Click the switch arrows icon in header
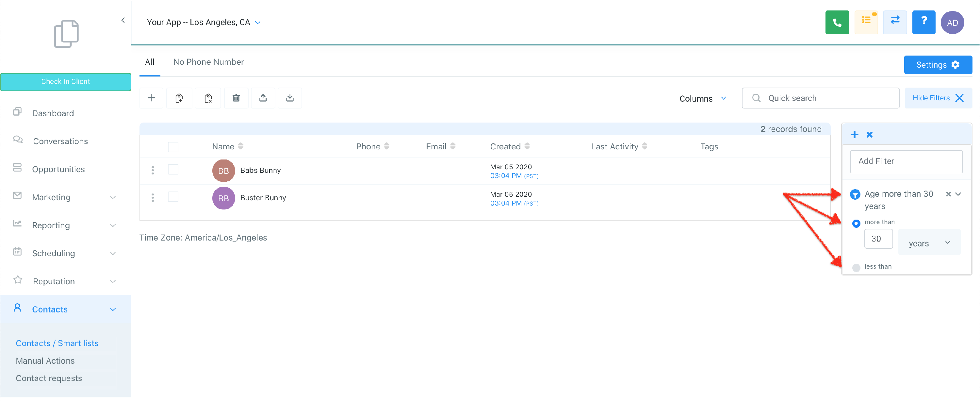The height and width of the screenshot is (401, 980). click(895, 23)
